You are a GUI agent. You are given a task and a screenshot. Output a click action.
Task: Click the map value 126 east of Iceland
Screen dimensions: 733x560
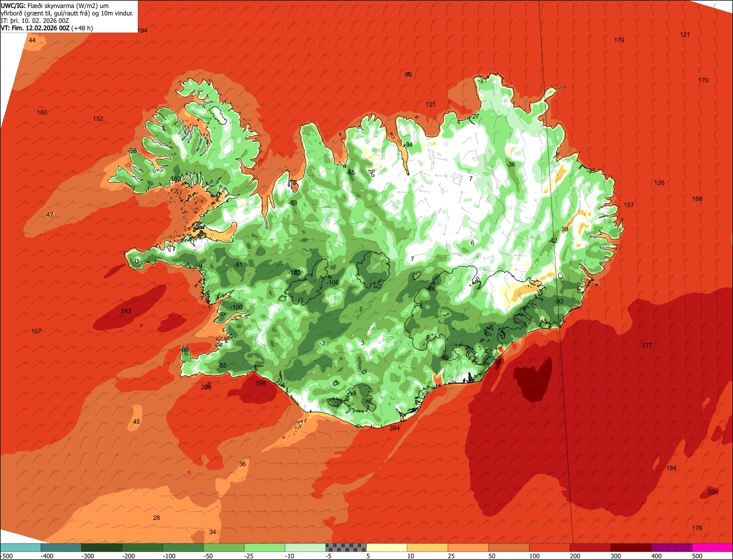659,183
